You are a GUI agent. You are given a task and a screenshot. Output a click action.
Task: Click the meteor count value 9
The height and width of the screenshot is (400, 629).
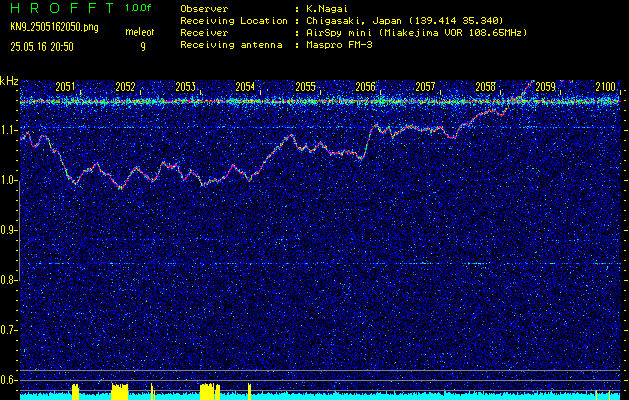click(x=143, y=47)
